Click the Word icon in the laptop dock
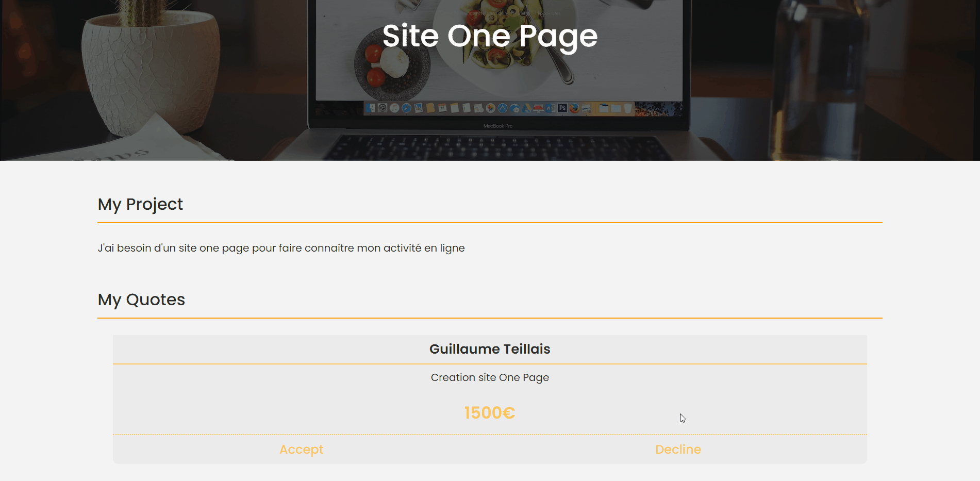 point(551,108)
